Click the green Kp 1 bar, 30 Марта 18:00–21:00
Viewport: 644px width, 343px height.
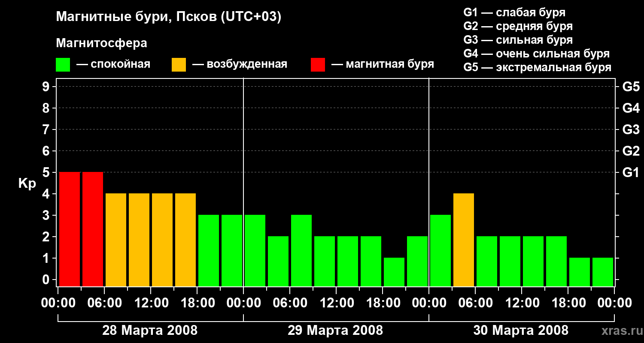[x=580, y=272]
